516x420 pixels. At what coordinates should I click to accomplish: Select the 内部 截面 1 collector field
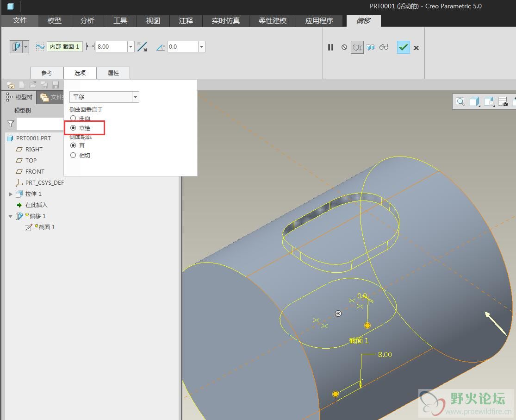coord(64,47)
